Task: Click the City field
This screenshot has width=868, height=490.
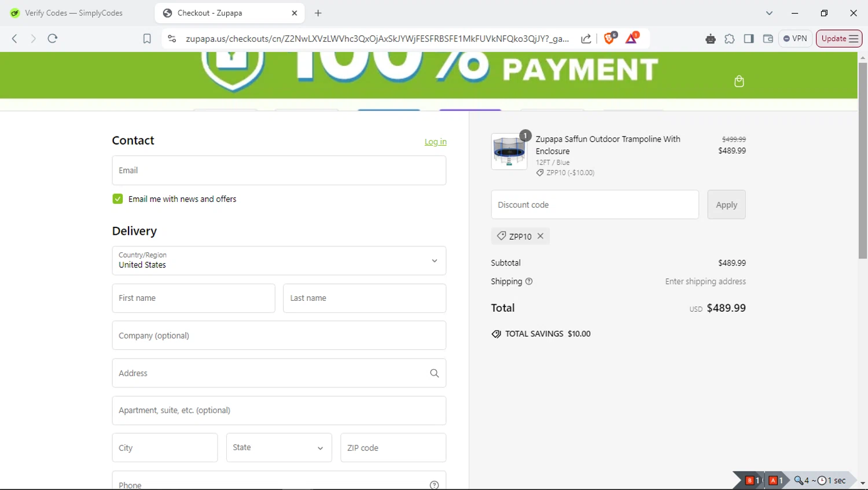Action: (x=165, y=448)
